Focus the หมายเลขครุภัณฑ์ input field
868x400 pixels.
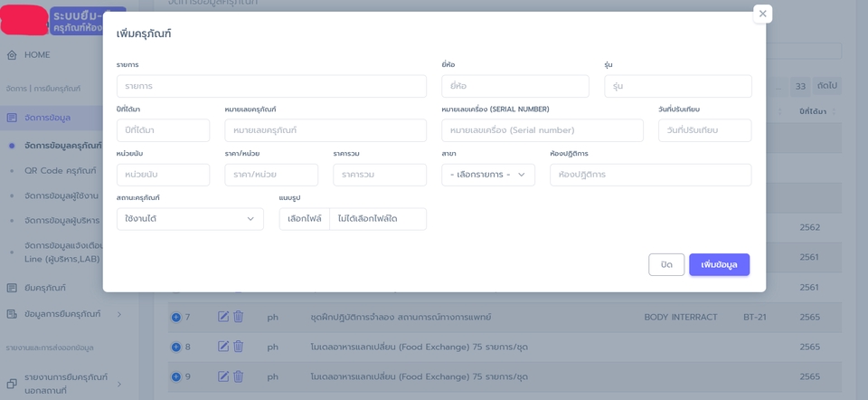(325, 130)
